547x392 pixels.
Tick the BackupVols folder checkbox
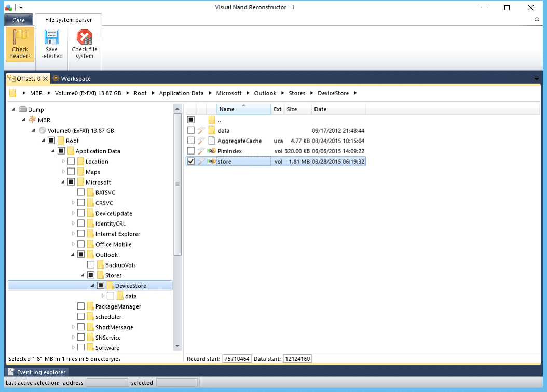click(x=91, y=265)
